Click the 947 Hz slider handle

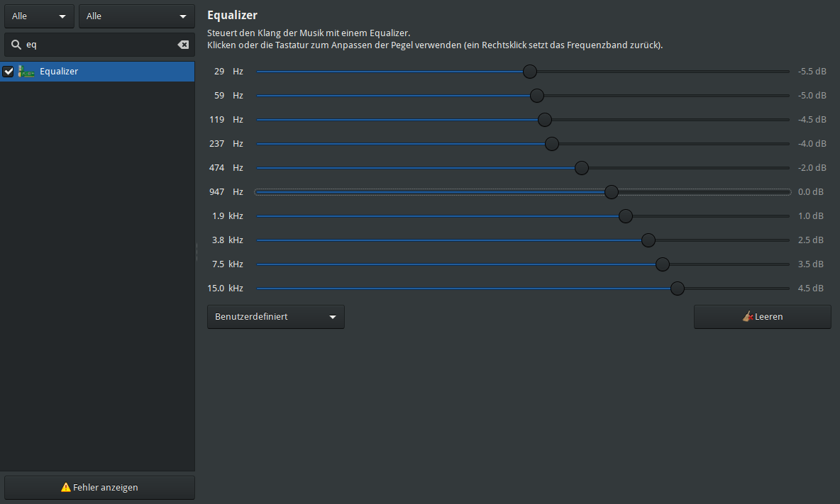(612, 191)
